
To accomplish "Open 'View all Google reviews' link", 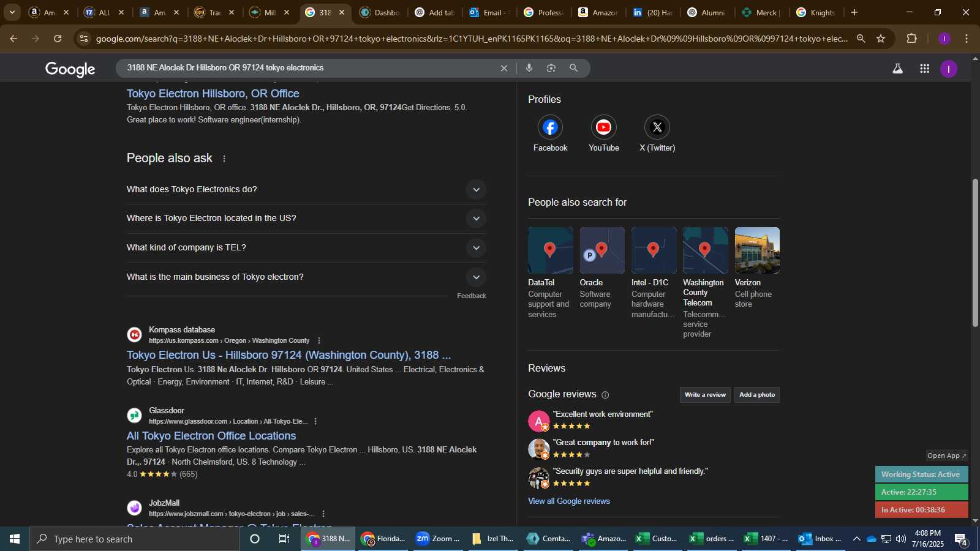I will (569, 501).
